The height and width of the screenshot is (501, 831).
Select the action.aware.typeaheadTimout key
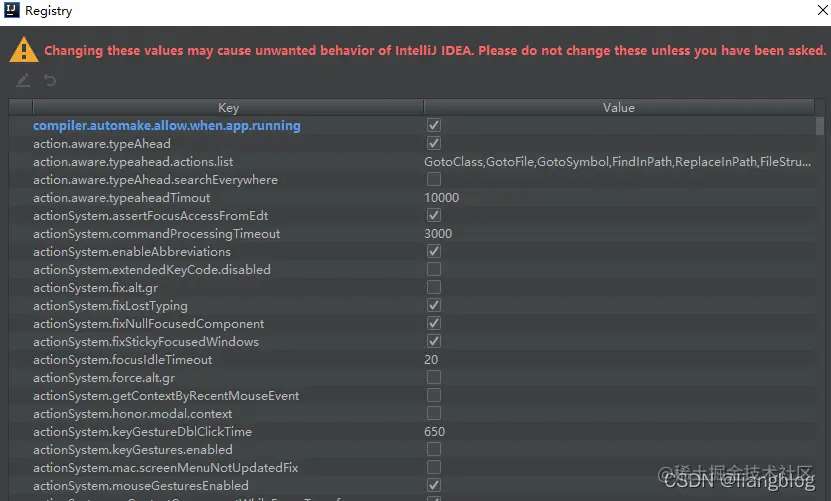click(121, 198)
